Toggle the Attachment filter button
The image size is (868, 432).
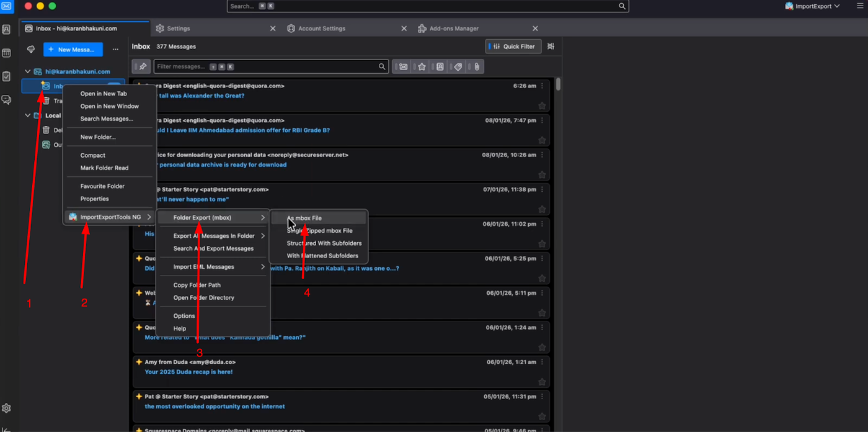[x=476, y=66]
